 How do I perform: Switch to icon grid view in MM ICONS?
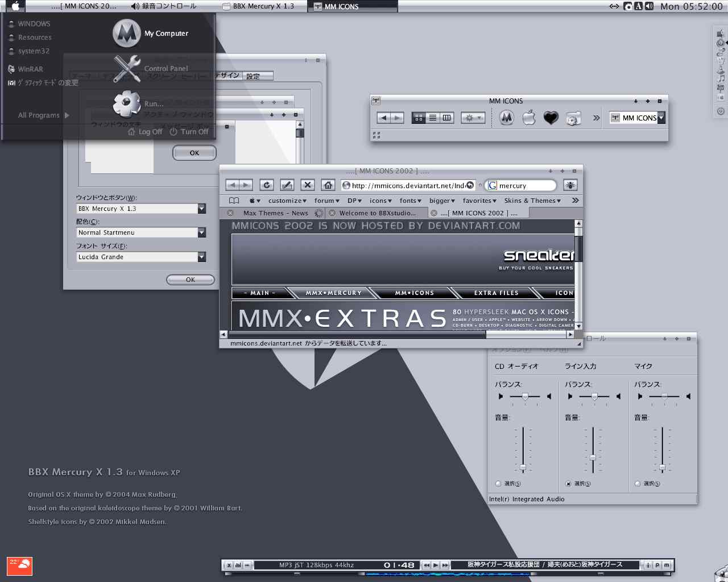tap(419, 118)
